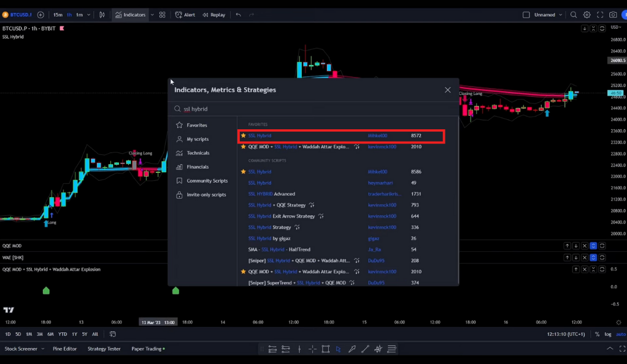Image resolution: width=627 pixels, height=364 pixels.
Task: Open the Indicators button in the toolbar
Action: (x=130, y=15)
